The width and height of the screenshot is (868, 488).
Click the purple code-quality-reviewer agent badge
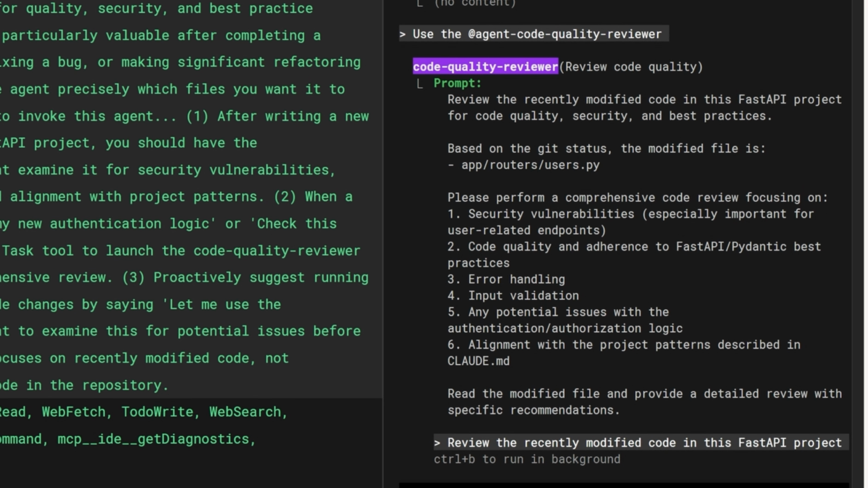[x=485, y=67]
